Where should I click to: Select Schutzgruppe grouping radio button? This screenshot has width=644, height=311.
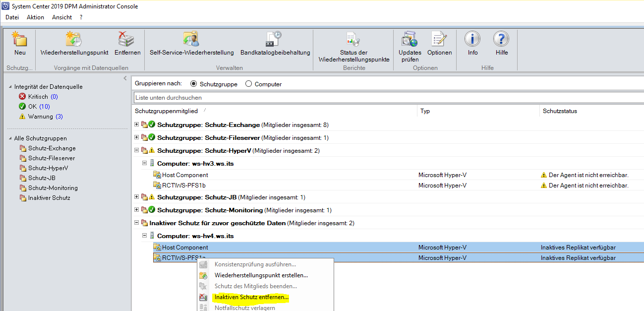pyautogui.click(x=193, y=84)
